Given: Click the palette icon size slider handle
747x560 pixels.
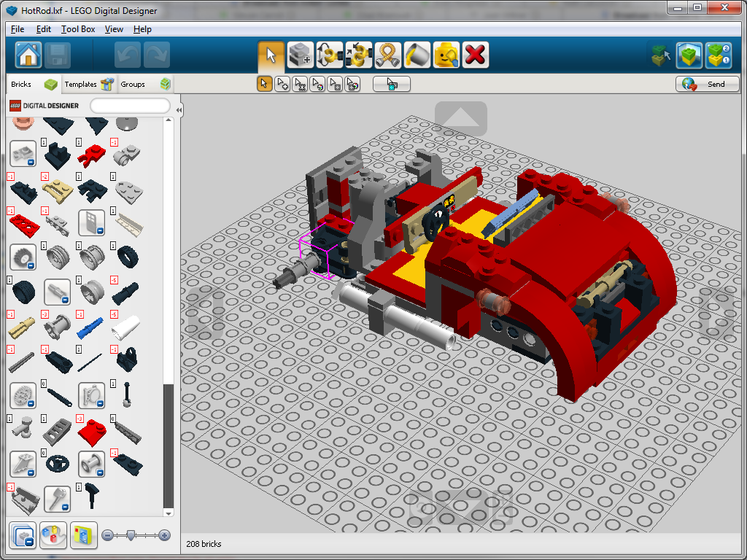Looking at the screenshot, I should (x=131, y=536).
